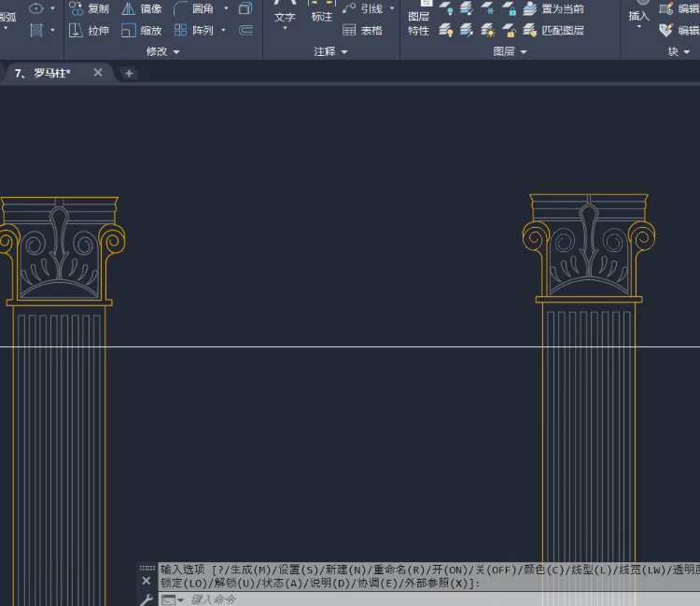
Task: Open the 引线 Leader dropdown arrow
Action: [392, 8]
